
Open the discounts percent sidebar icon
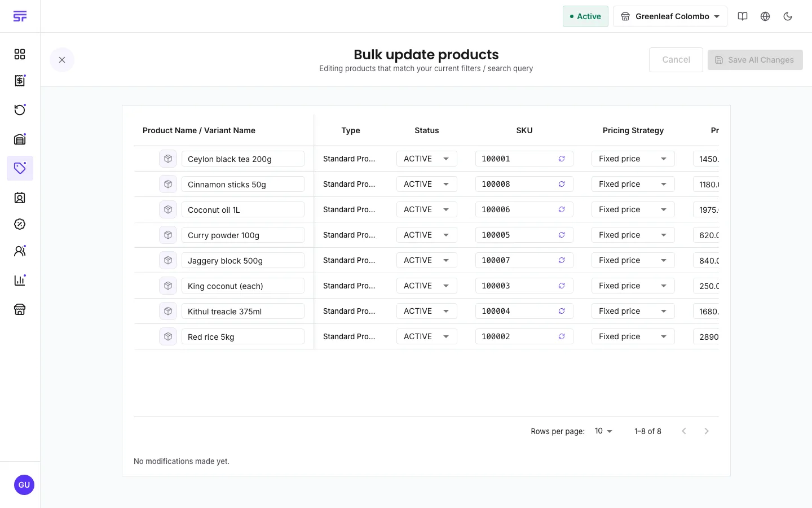coord(20,224)
